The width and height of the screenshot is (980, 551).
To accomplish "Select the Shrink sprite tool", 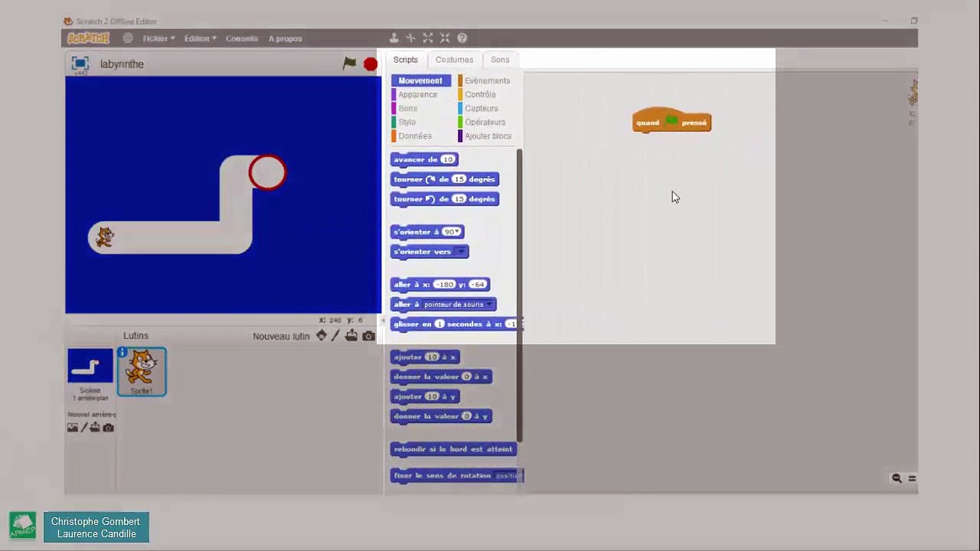I will point(445,38).
